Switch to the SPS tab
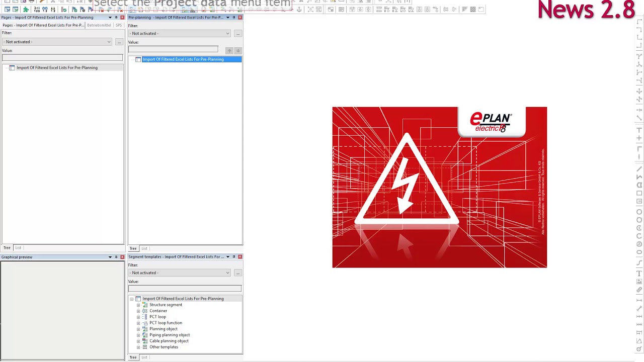 pos(119,25)
